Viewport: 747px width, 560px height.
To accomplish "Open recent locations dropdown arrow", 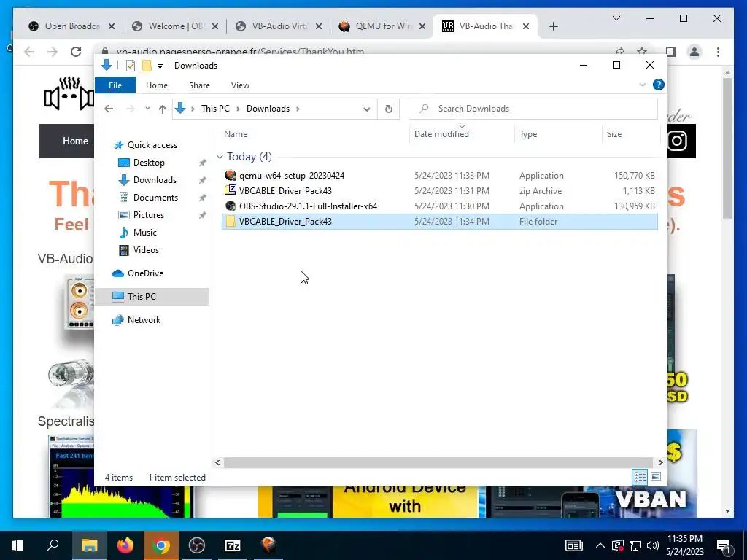I will tap(147, 109).
